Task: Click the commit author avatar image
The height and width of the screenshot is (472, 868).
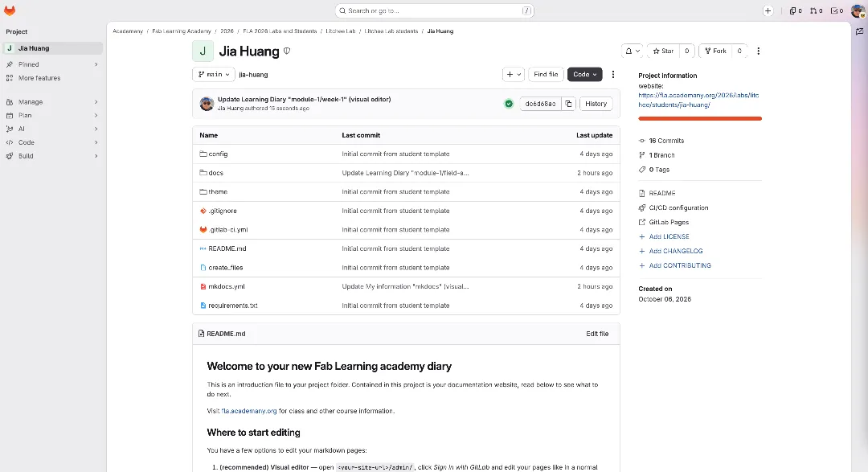Action: click(x=207, y=104)
